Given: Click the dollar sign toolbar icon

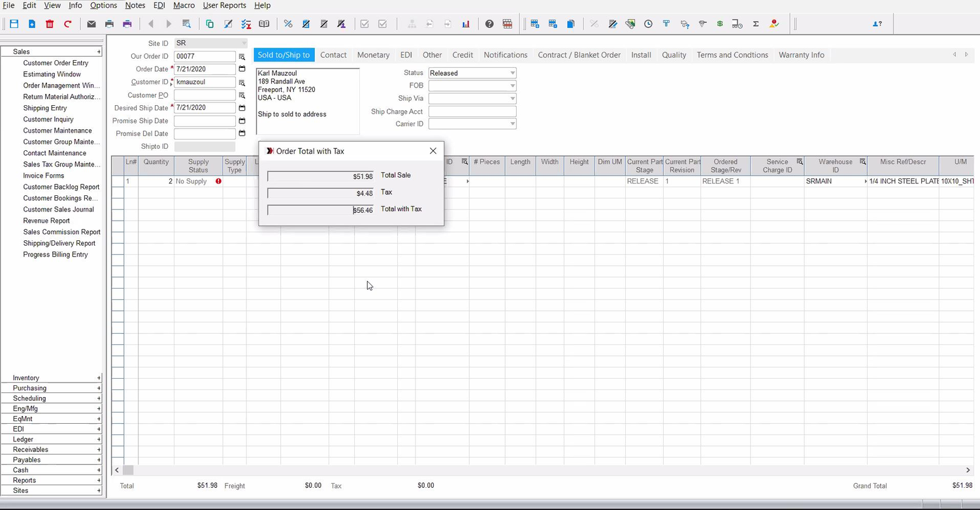Looking at the screenshot, I should pos(720,24).
